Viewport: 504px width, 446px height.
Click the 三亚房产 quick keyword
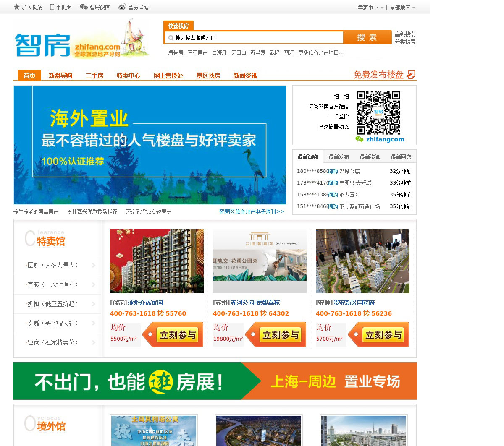pos(197,52)
